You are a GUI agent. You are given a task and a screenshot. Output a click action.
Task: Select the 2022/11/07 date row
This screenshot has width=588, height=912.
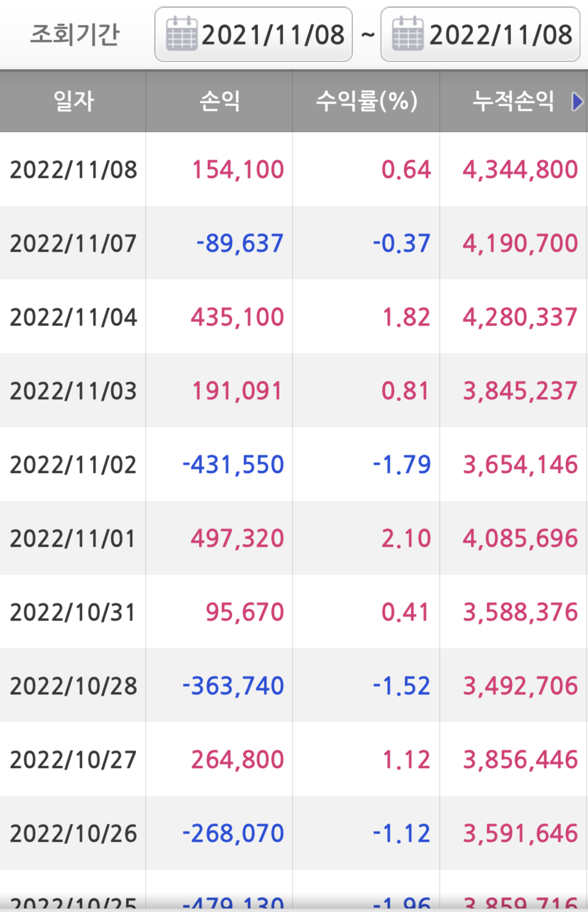(x=294, y=243)
